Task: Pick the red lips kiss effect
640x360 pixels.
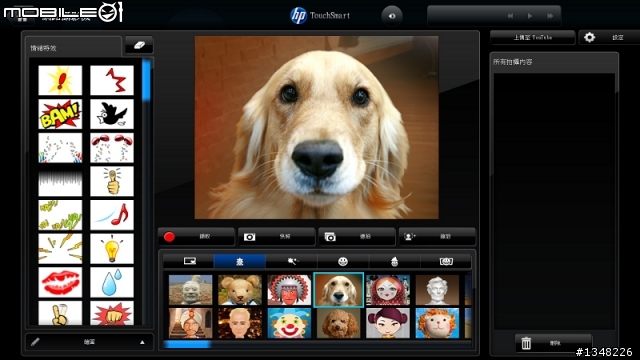Action: [60, 282]
